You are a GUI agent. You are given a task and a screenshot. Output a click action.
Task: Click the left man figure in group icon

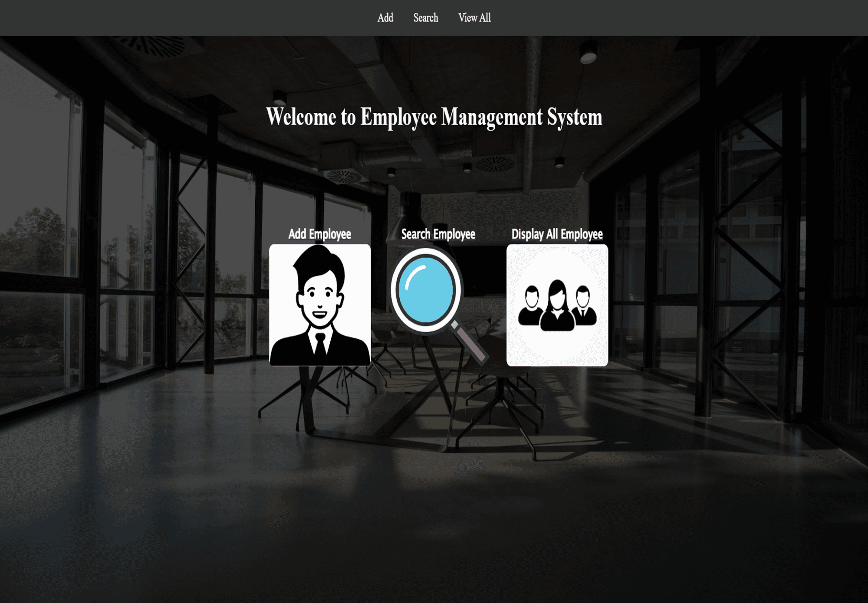click(531, 306)
